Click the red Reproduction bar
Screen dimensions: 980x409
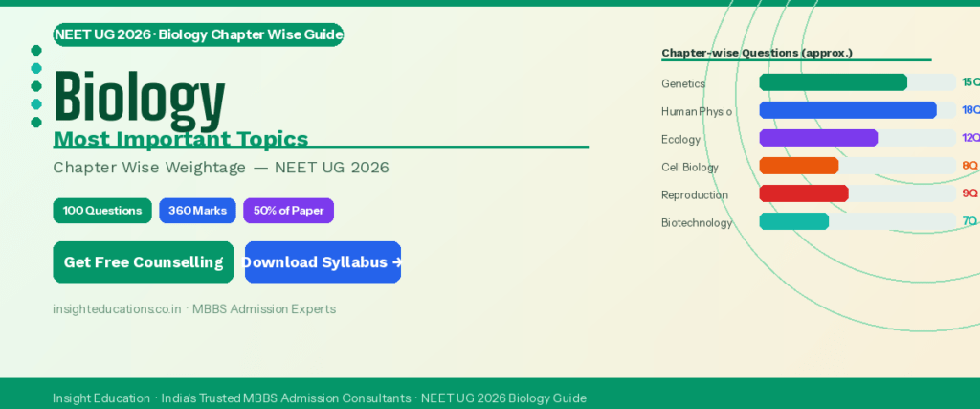(x=803, y=193)
